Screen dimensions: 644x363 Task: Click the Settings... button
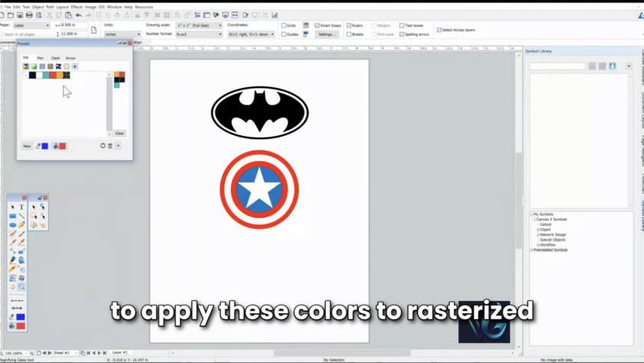click(327, 35)
